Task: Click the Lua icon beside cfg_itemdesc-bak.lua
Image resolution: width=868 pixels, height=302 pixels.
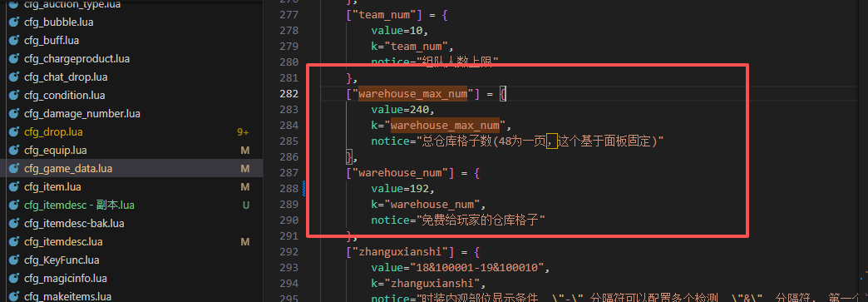Action: pos(14,223)
